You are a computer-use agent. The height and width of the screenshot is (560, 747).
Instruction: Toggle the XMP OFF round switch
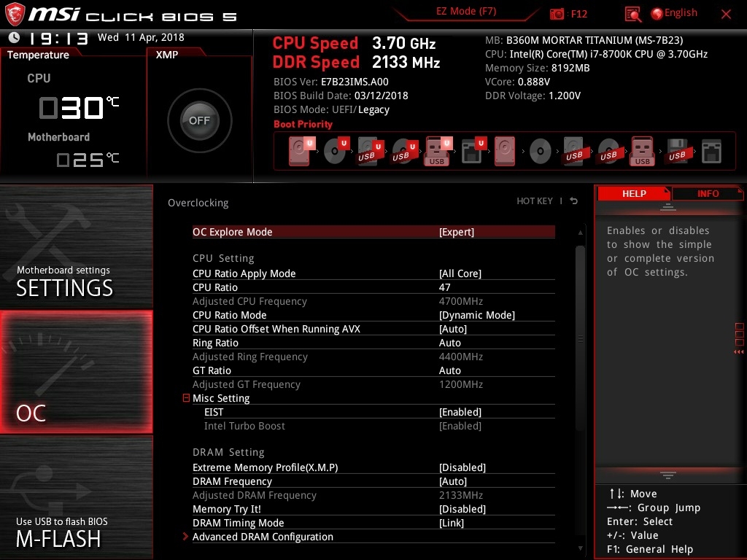200,120
